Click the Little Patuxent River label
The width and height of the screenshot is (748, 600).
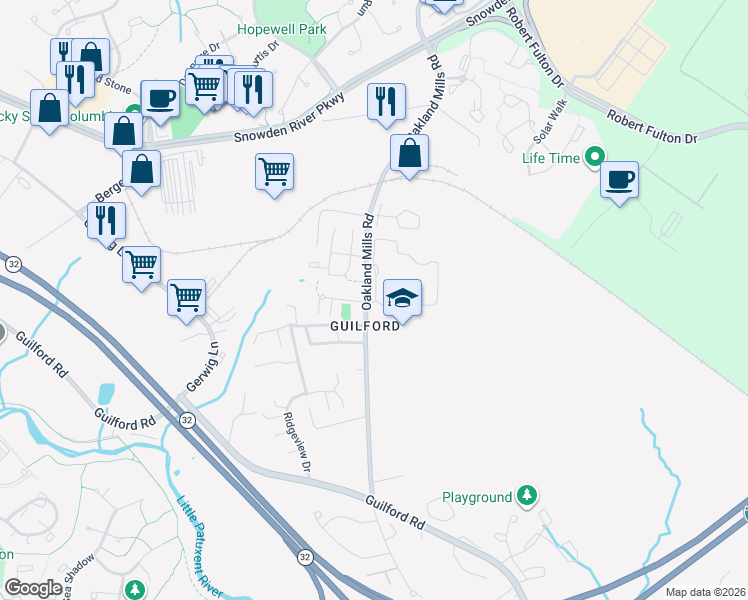(x=199, y=547)
